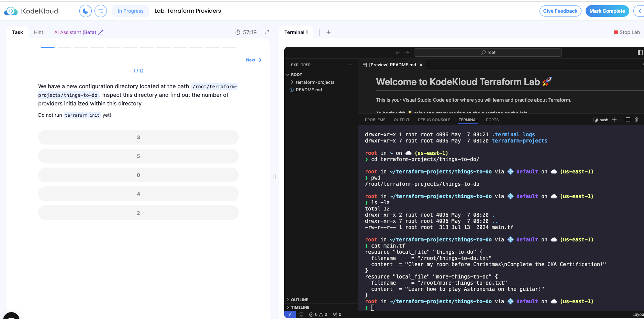Open the lab menu list icon

click(x=101, y=11)
